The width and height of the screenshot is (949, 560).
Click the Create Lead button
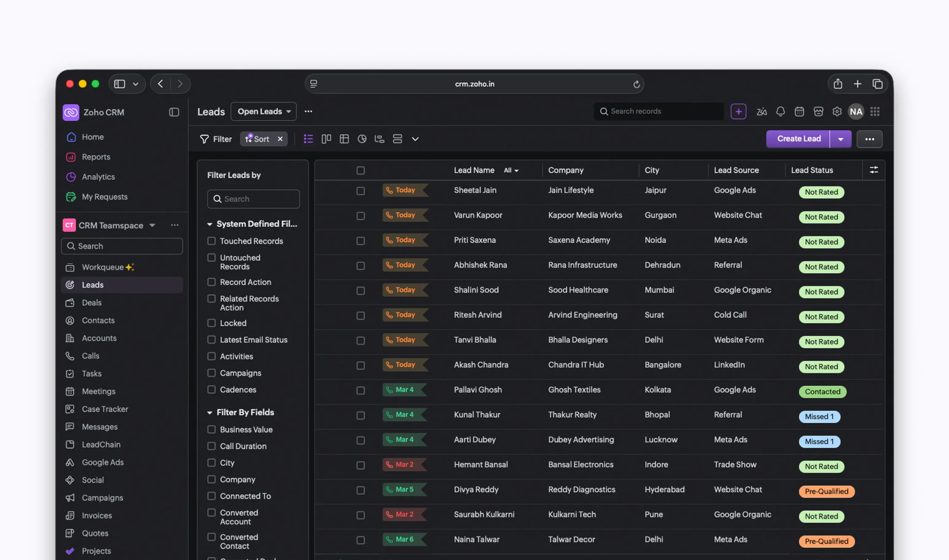point(798,139)
